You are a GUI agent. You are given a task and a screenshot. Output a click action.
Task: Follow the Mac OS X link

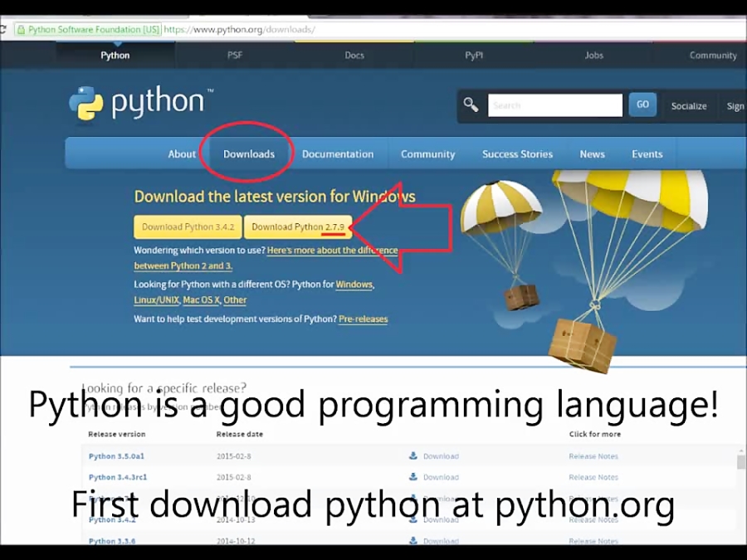(201, 300)
